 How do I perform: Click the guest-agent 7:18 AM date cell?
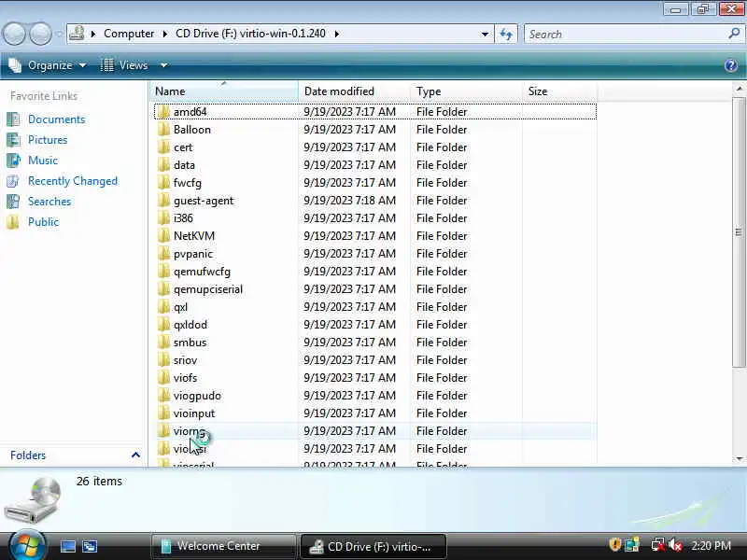tap(349, 201)
